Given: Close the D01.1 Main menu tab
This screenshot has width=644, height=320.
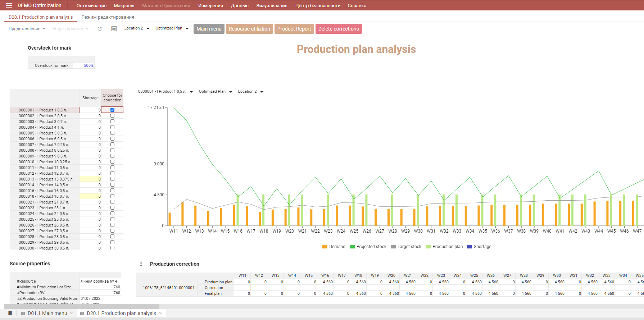Looking at the screenshot, I should (72, 313).
